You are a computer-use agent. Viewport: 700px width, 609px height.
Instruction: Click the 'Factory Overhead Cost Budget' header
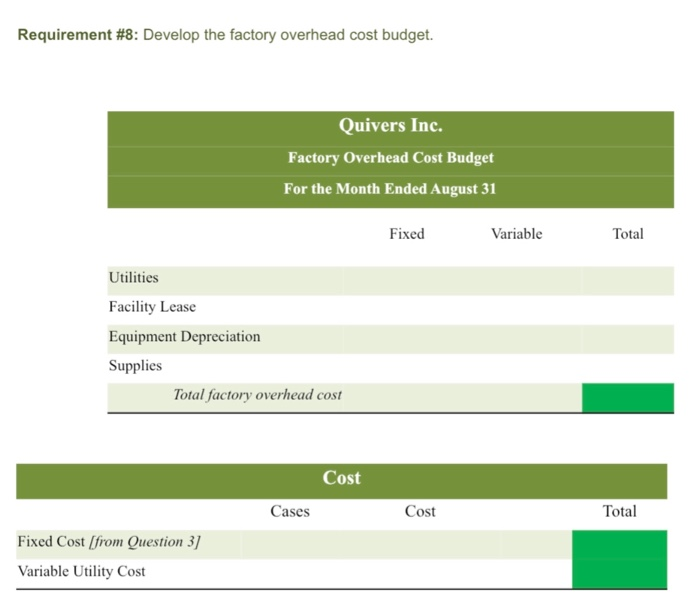391,158
